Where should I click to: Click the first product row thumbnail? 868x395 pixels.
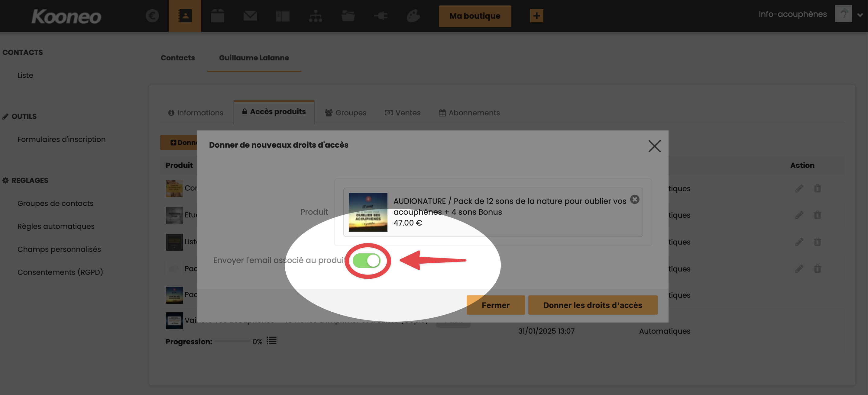pos(174,188)
